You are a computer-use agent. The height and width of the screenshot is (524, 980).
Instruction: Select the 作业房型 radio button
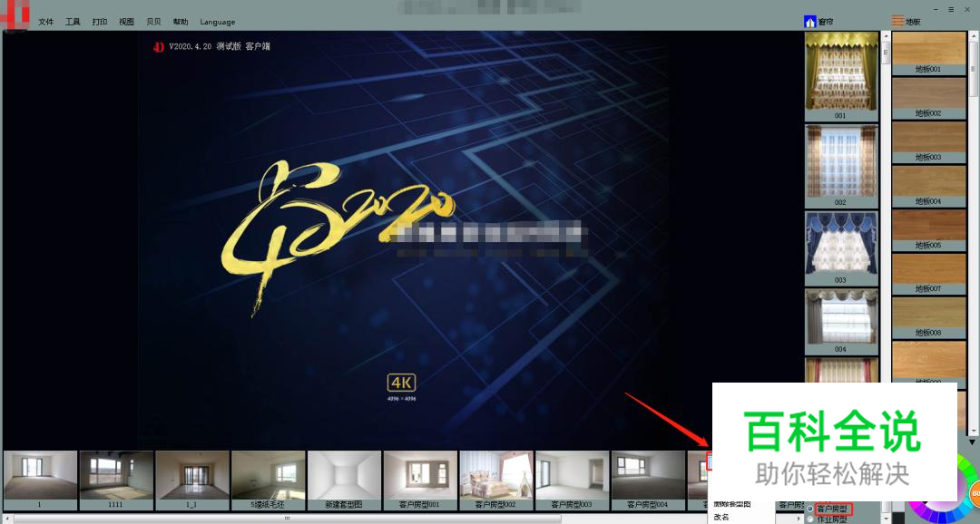coord(810,519)
